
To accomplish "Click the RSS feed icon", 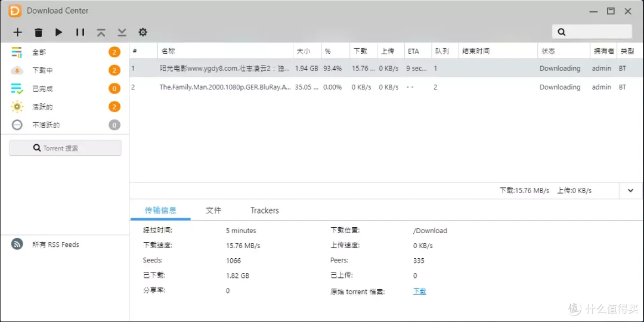I will [17, 244].
